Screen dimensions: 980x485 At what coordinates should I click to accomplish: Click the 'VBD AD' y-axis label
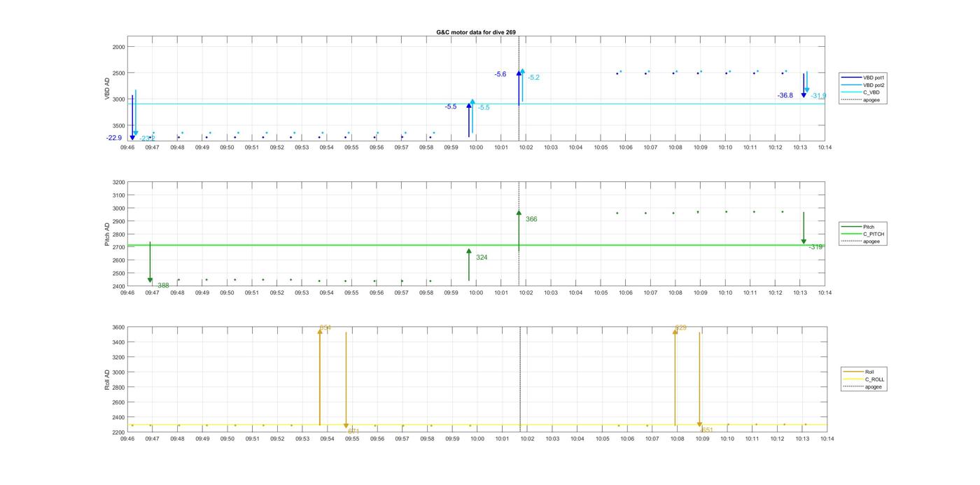[x=108, y=89]
